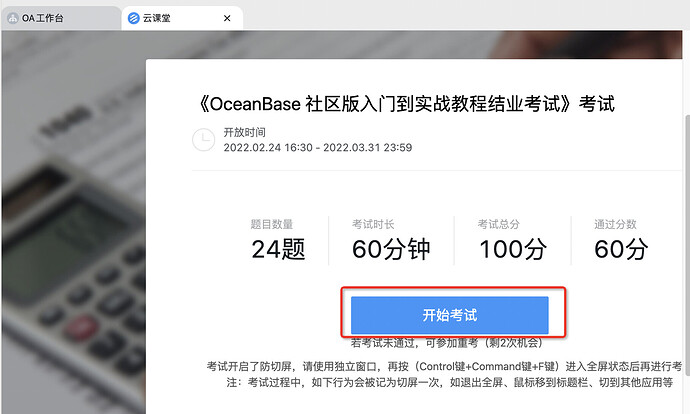Click the 题目数量 label

272,224
